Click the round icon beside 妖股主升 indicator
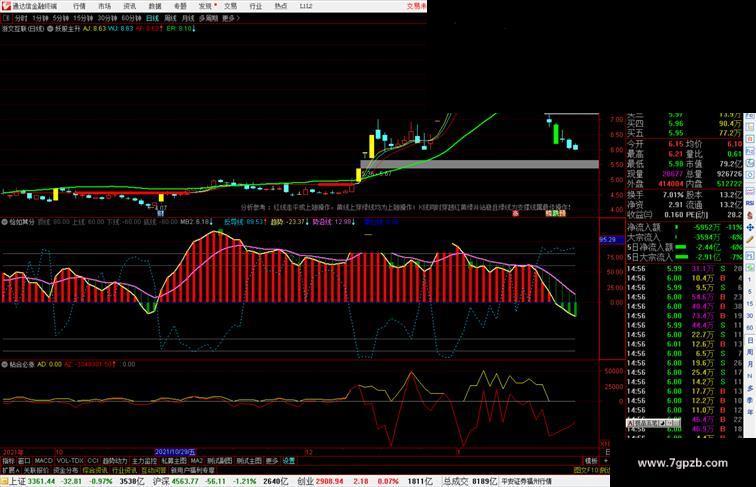The width and height of the screenshot is (756, 487). click(50, 29)
